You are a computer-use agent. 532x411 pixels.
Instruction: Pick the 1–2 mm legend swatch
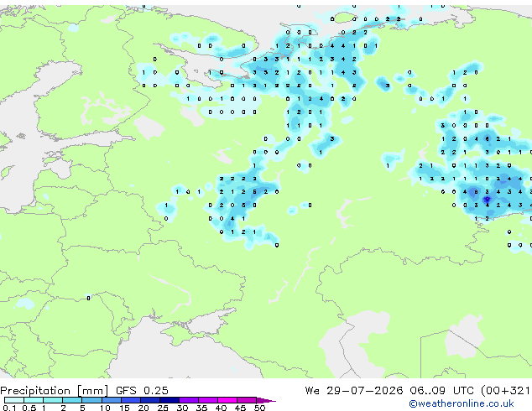coord(53,400)
